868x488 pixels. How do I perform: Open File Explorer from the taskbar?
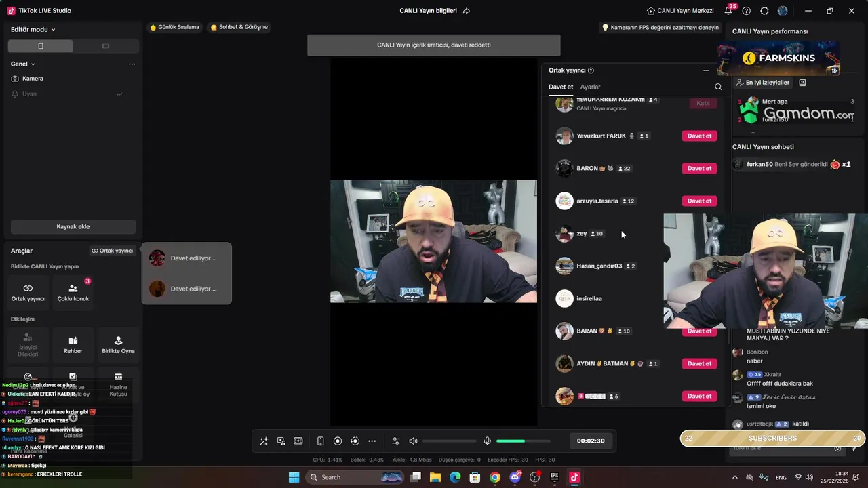click(x=435, y=477)
